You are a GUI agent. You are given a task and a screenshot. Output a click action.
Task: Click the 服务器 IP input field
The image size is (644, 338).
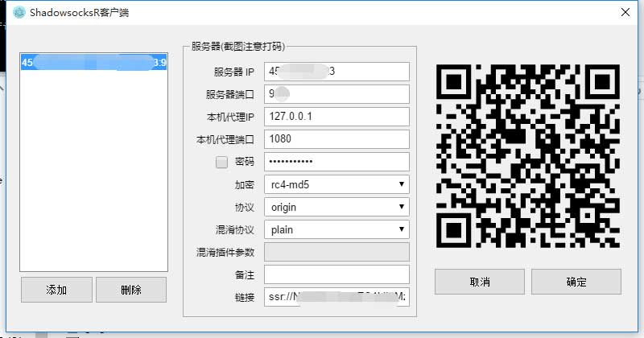(x=336, y=72)
